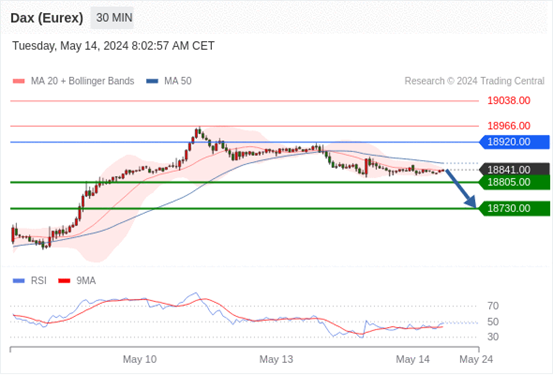
Task: Click the May 14 axis date marker
Action: [x=413, y=359]
